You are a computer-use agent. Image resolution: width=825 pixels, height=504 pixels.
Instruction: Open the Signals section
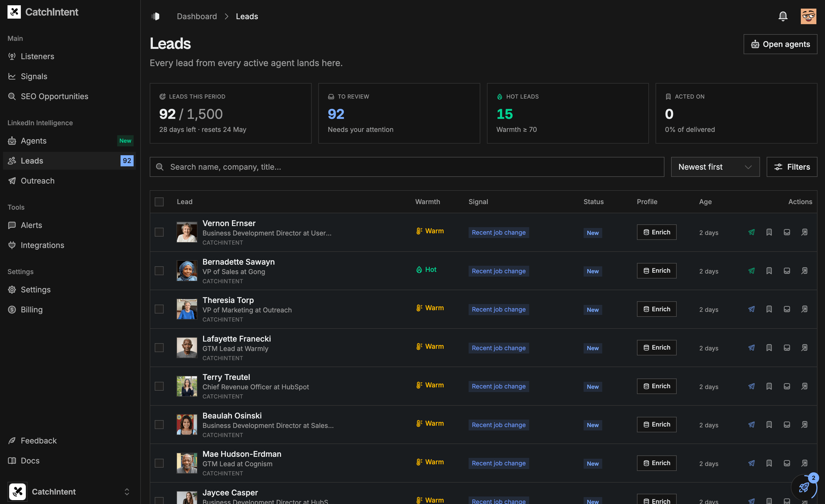[x=34, y=76]
